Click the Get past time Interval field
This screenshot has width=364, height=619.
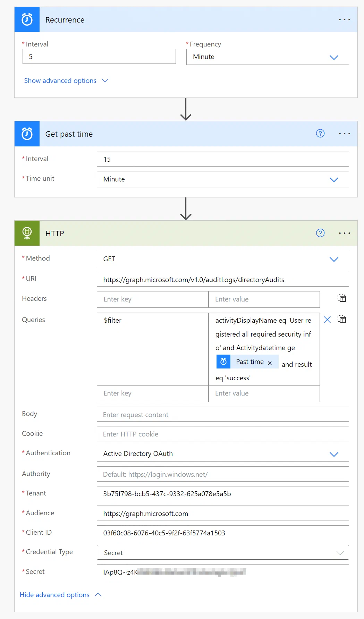point(223,159)
